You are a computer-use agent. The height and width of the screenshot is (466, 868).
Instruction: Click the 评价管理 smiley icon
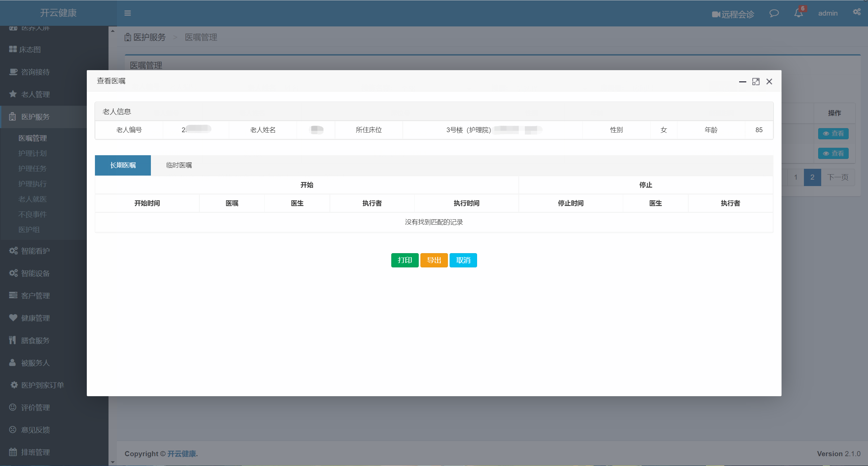coord(13,407)
